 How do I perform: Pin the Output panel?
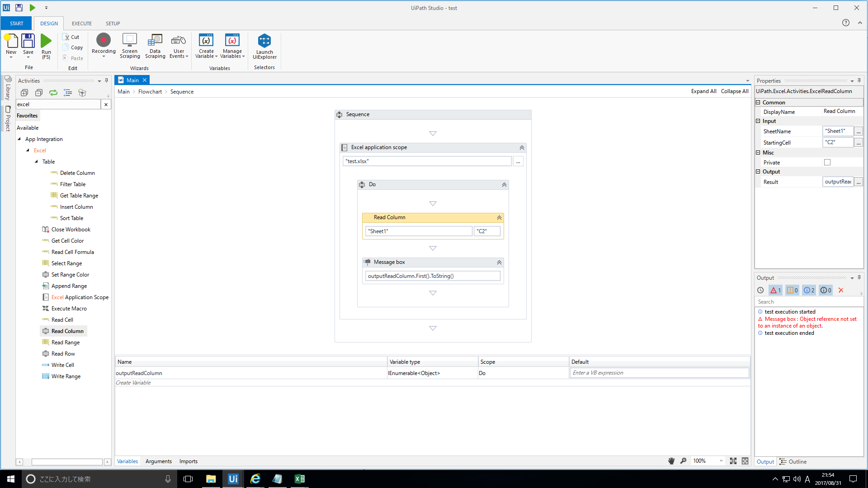pyautogui.click(x=859, y=277)
